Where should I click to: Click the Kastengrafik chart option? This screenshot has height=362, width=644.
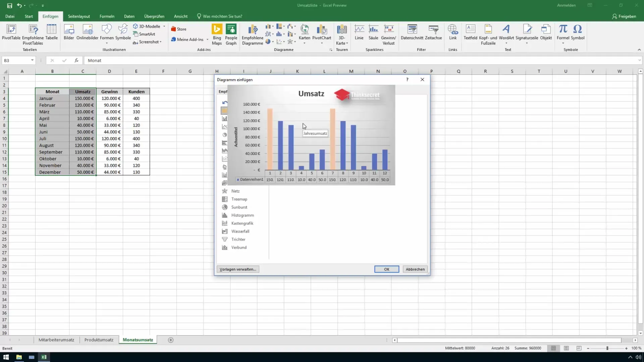point(242,223)
